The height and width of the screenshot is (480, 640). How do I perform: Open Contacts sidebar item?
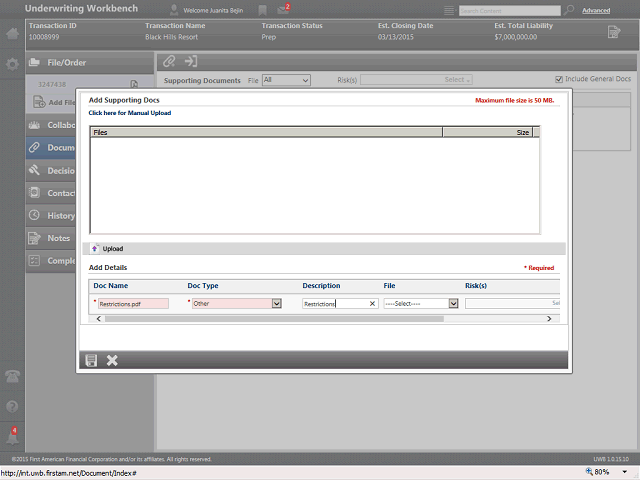pyautogui.click(x=51, y=193)
